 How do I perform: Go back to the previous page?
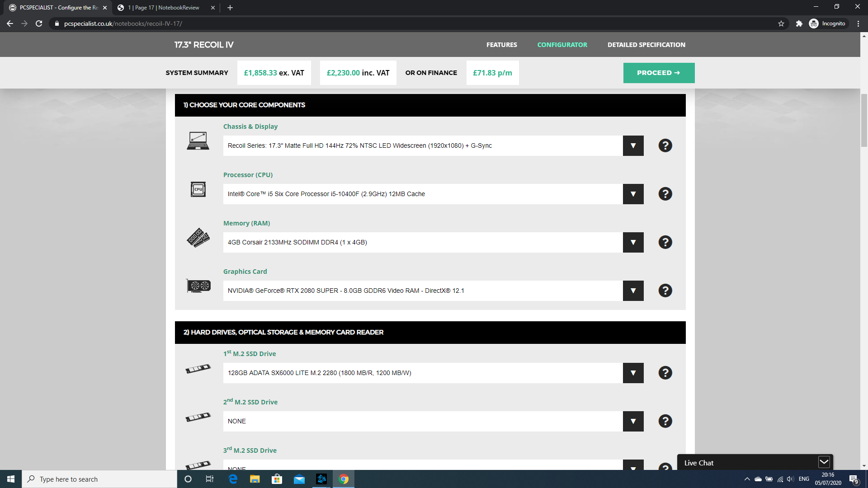coord(10,23)
